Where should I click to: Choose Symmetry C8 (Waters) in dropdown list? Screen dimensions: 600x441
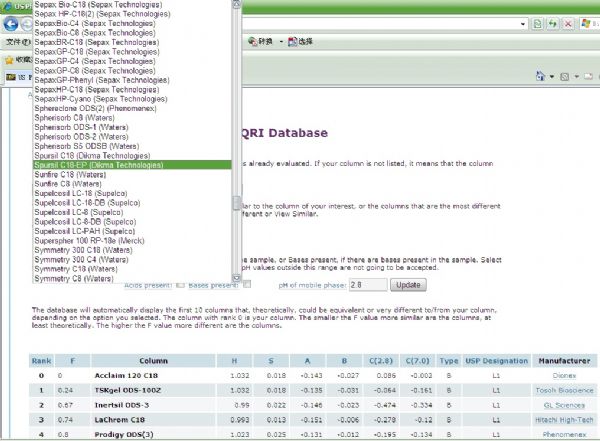click(70, 278)
